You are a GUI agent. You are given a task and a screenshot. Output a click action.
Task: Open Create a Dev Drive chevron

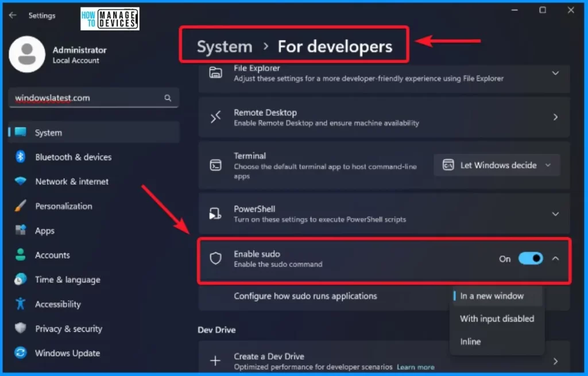pyautogui.click(x=555, y=362)
